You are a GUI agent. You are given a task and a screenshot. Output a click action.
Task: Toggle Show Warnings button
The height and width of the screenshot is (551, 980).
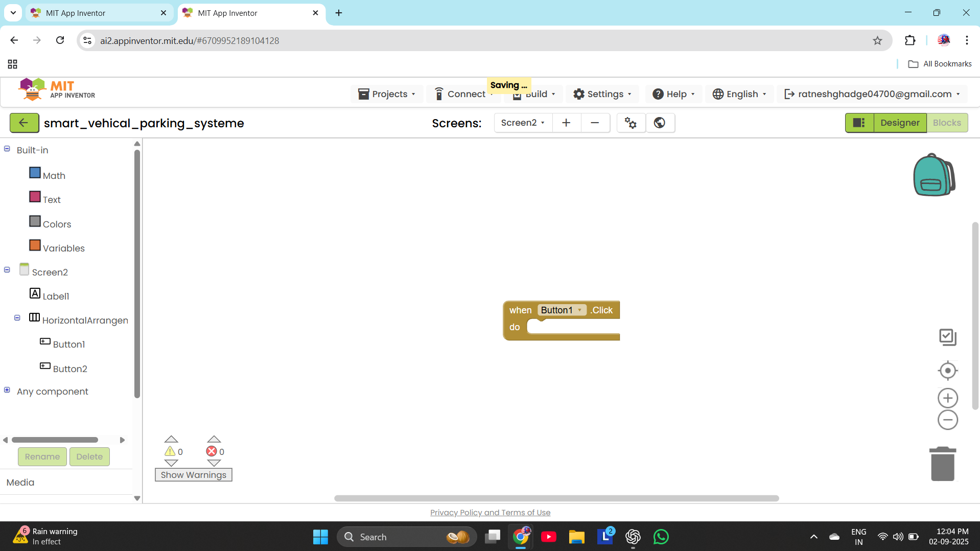[193, 475]
